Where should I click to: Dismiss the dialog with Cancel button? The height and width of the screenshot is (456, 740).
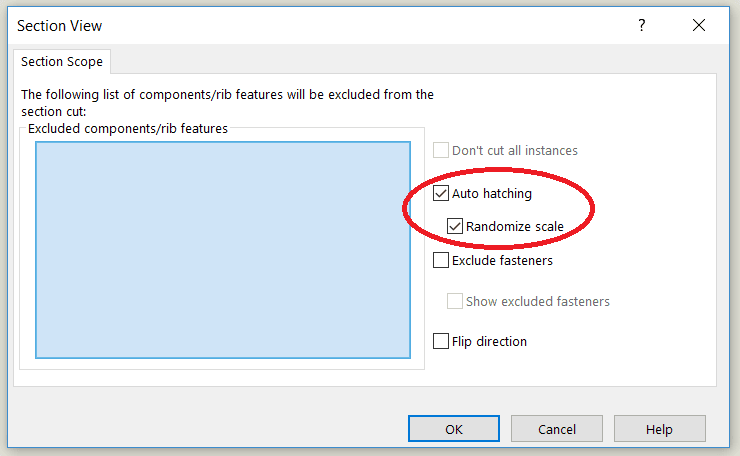point(557,429)
